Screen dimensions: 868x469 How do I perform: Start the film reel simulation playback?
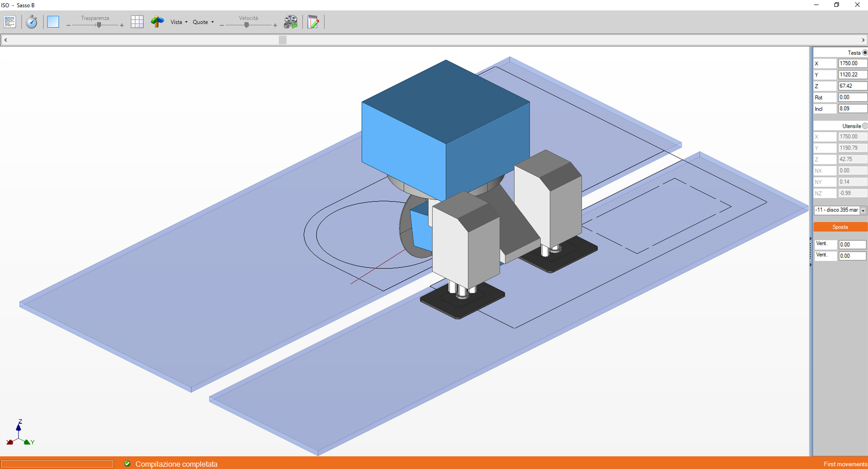click(291, 22)
